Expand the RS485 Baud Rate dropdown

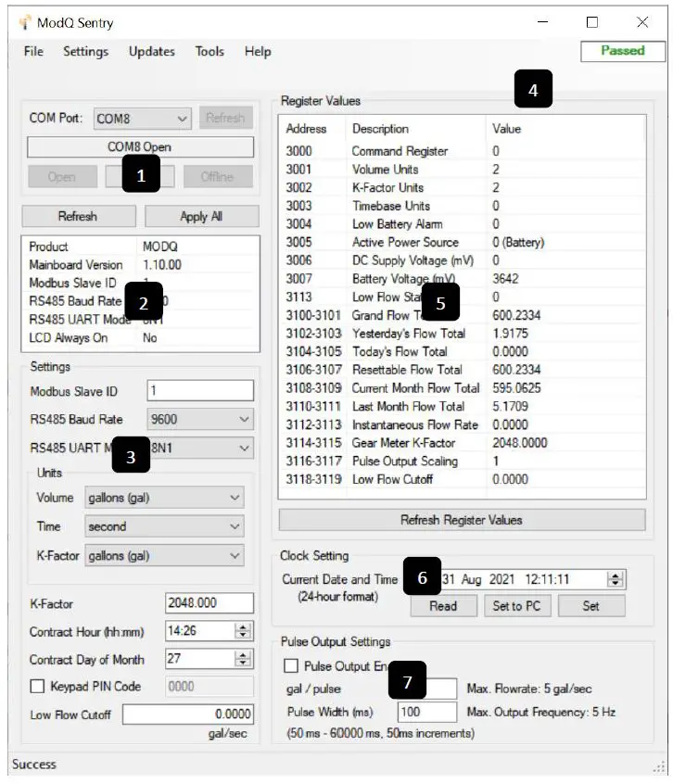pos(200,419)
